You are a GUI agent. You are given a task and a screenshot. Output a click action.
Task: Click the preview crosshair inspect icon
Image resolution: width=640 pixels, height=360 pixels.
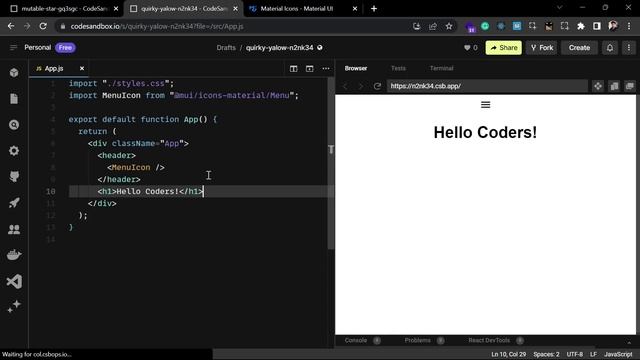pos(598,86)
